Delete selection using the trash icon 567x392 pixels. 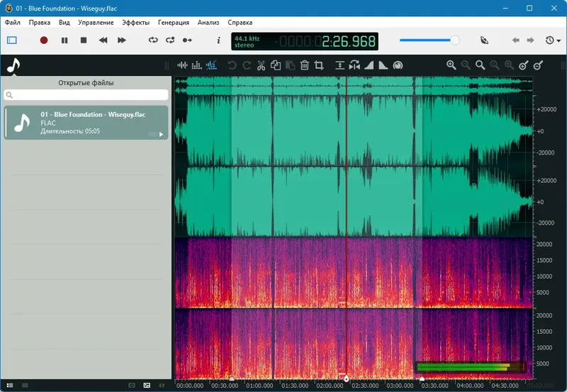pos(304,65)
